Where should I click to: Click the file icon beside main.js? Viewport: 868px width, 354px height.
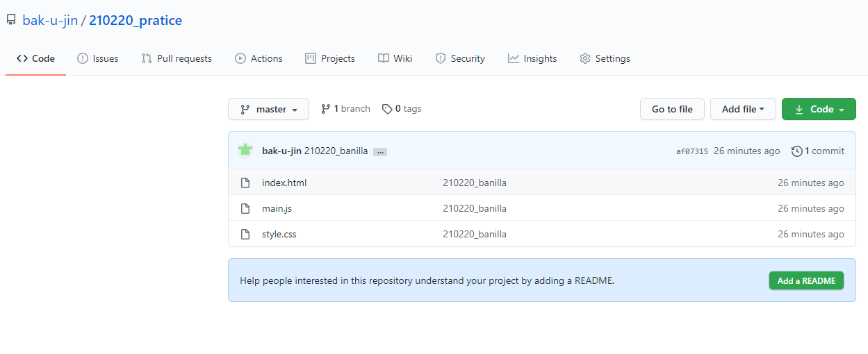[245, 208]
